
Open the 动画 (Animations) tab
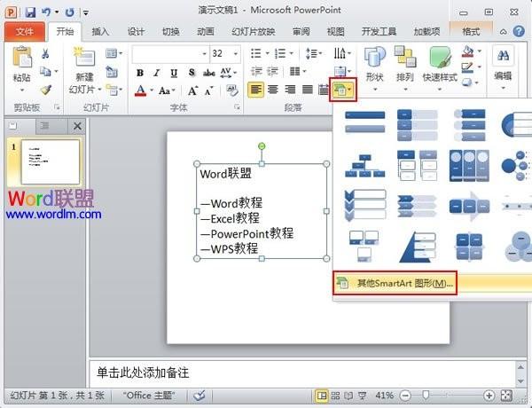tap(206, 32)
